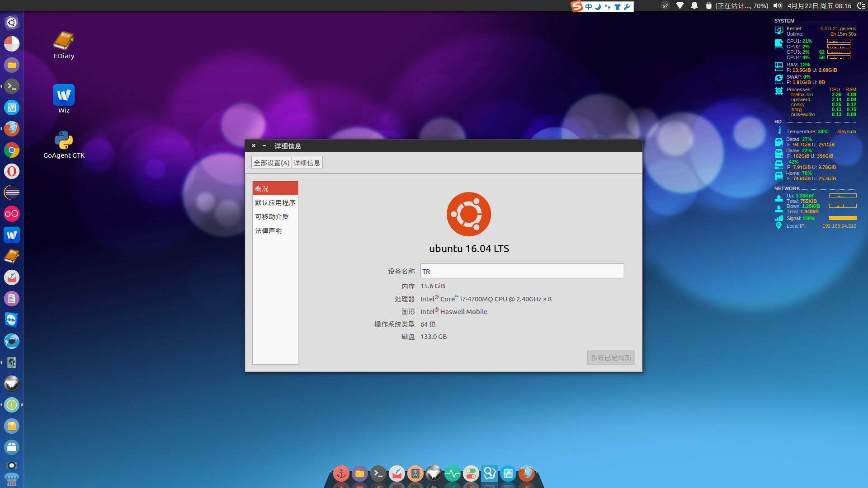Open Wiz desktop shortcut
Screen dimensions: 868x488
click(64, 99)
